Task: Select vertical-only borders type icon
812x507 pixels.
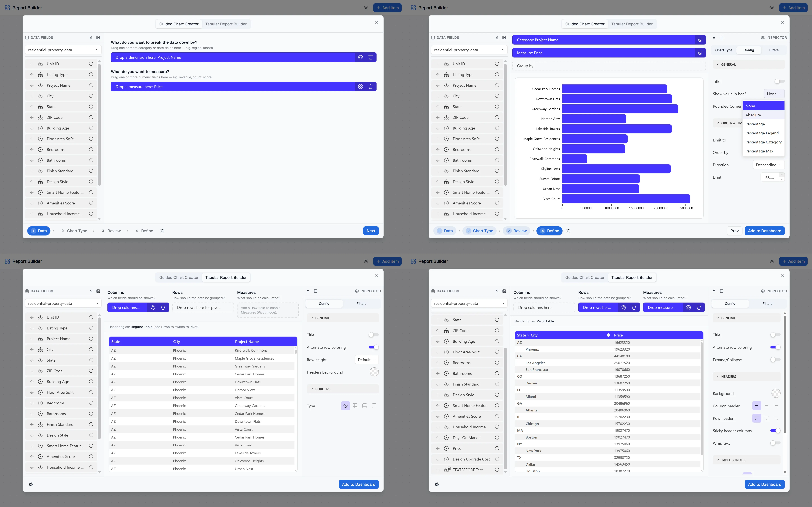Action: (374, 406)
